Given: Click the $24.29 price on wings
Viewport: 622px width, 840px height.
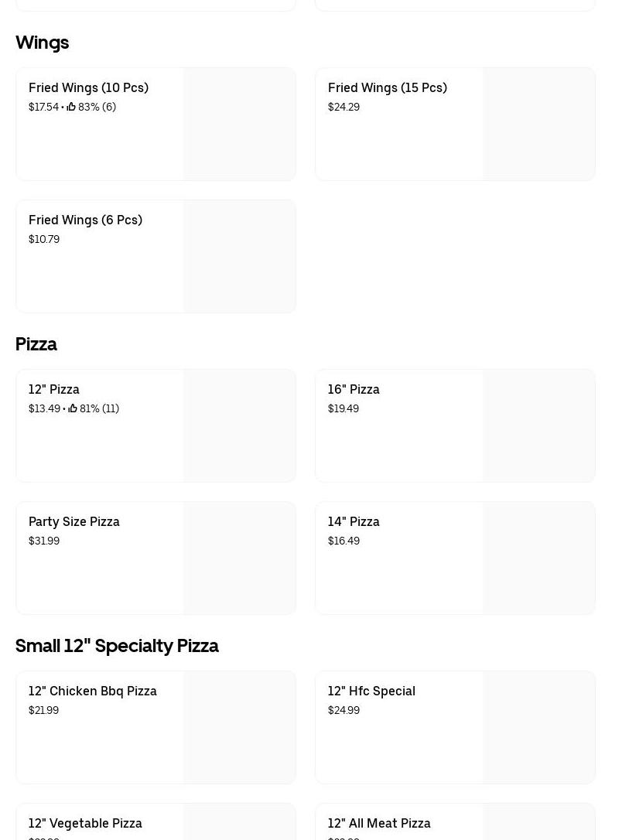Looking at the screenshot, I should (x=343, y=107).
